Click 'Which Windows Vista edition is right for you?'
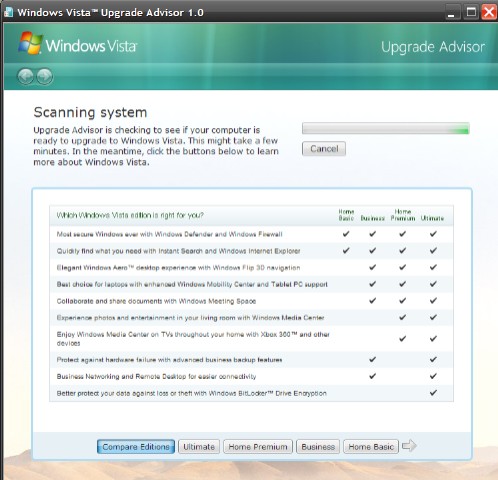This screenshot has height=480, width=498. 130,215
